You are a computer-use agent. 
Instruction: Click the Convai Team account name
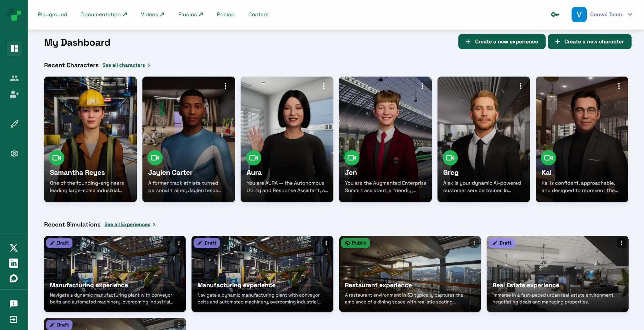[x=606, y=14]
